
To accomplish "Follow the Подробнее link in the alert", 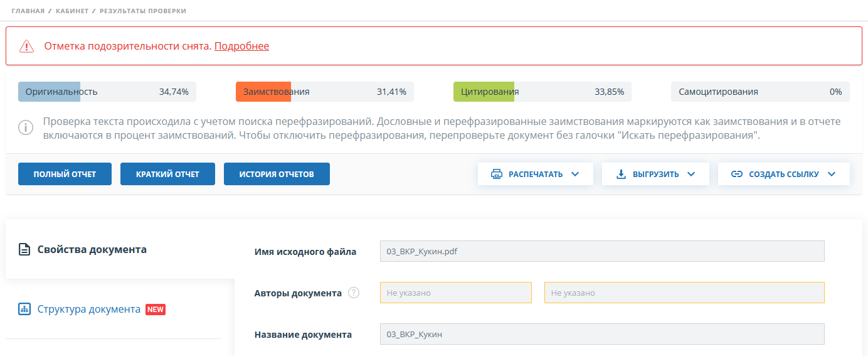I will (241, 46).
